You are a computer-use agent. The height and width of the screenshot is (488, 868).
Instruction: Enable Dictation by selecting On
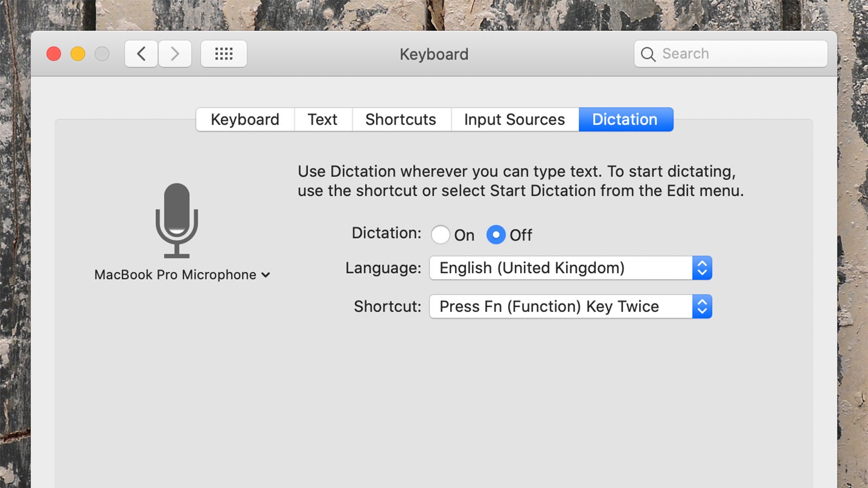pos(441,235)
